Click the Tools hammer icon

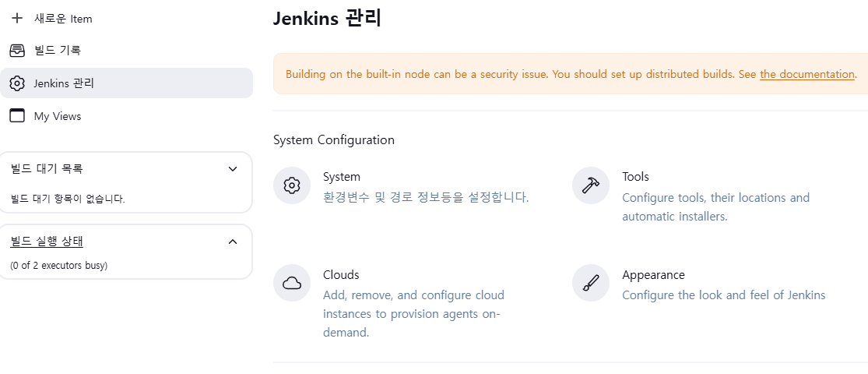591,185
